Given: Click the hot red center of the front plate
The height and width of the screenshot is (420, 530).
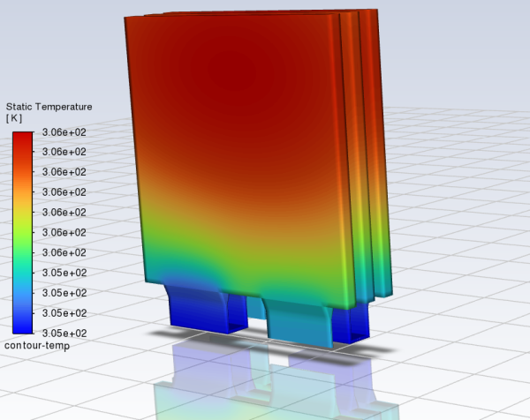Looking at the screenshot, I should click(233, 71).
